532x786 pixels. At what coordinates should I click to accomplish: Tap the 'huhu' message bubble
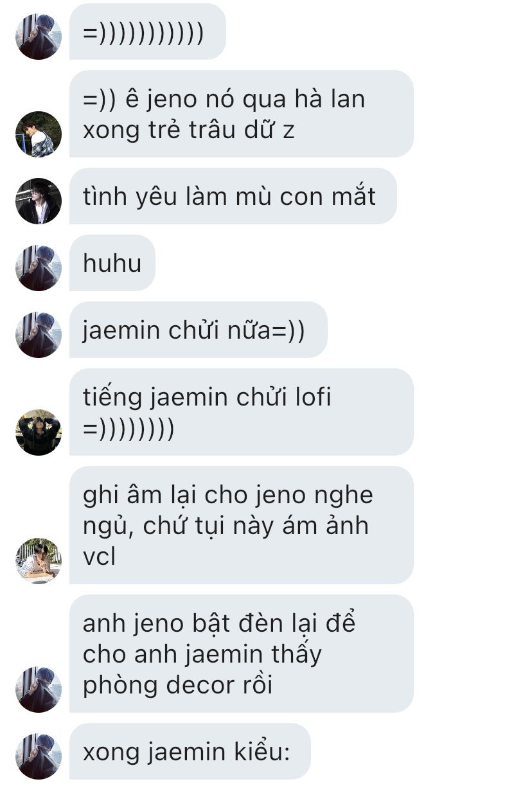112,263
